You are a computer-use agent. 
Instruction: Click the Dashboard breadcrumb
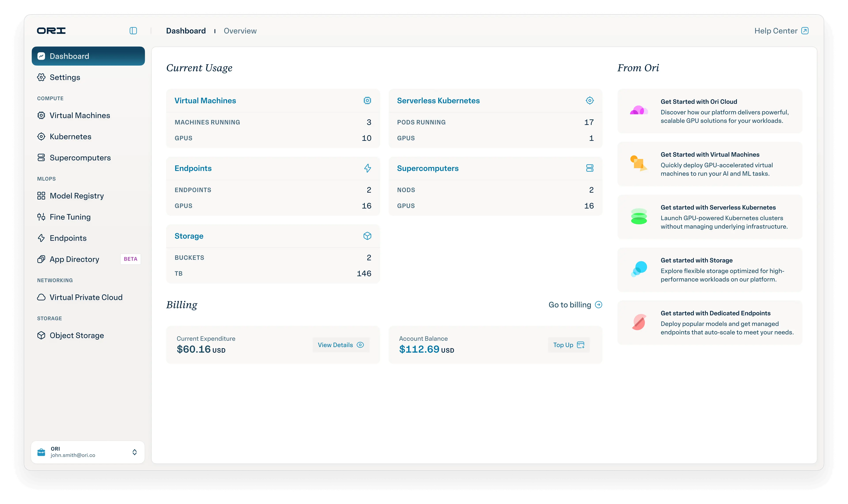(186, 31)
